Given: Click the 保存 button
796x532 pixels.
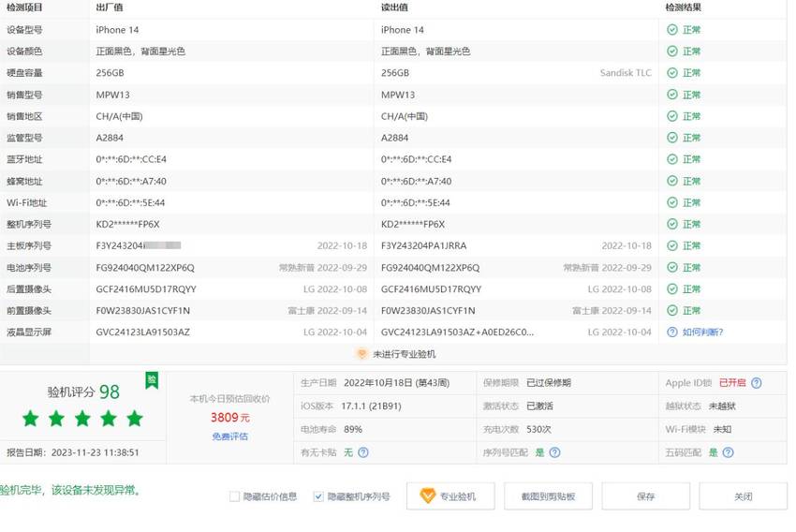Looking at the screenshot, I should [646, 496].
